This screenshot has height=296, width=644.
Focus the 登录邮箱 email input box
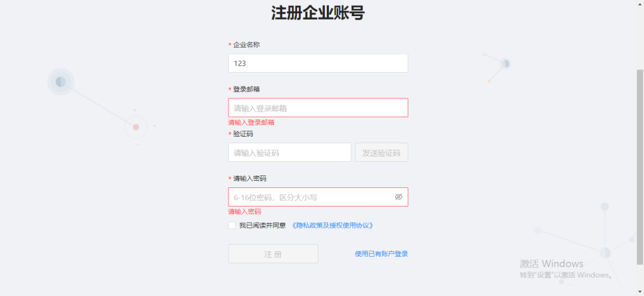click(318, 107)
